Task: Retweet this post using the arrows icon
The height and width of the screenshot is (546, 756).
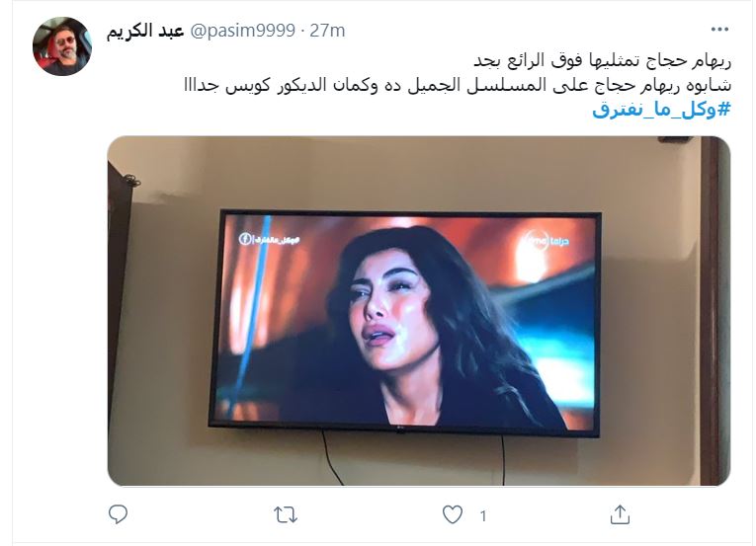Action: tap(286, 515)
